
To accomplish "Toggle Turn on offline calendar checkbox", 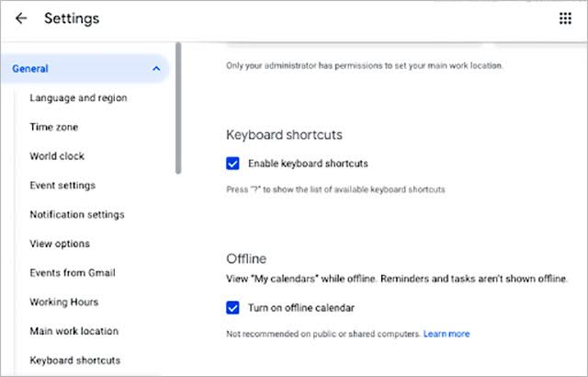I will point(233,308).
